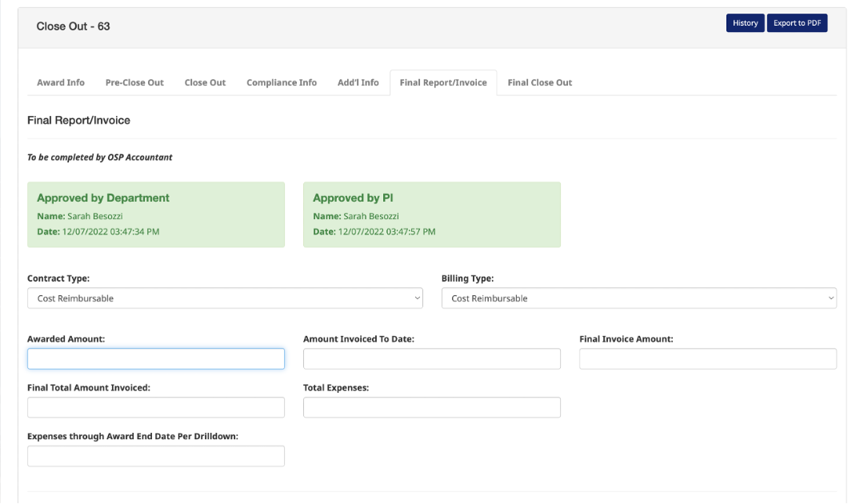Focus the Amount Invoiced To Date field
Viewport: 864px width, 504px height.
tap(432, 358)
